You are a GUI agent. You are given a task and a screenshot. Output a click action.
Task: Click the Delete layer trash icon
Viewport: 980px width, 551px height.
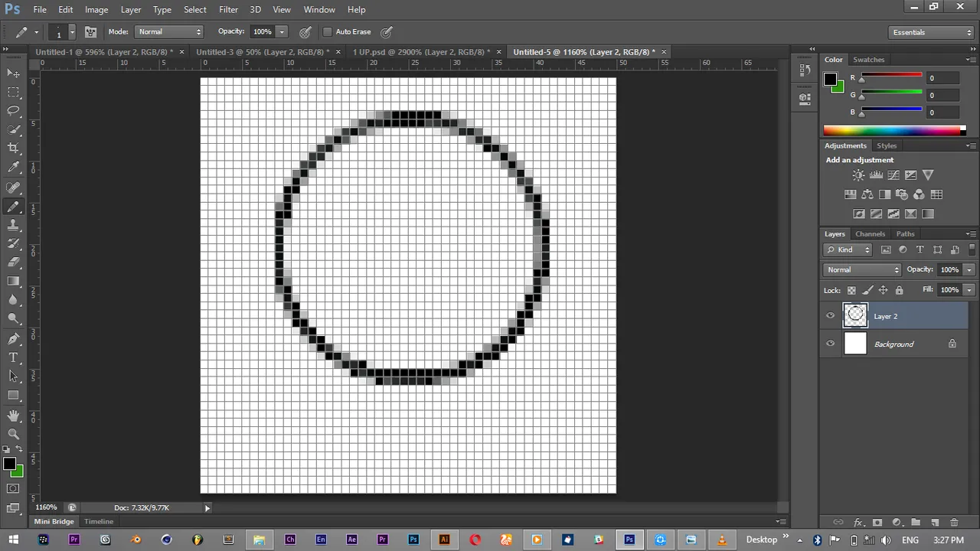click(954, 523)
